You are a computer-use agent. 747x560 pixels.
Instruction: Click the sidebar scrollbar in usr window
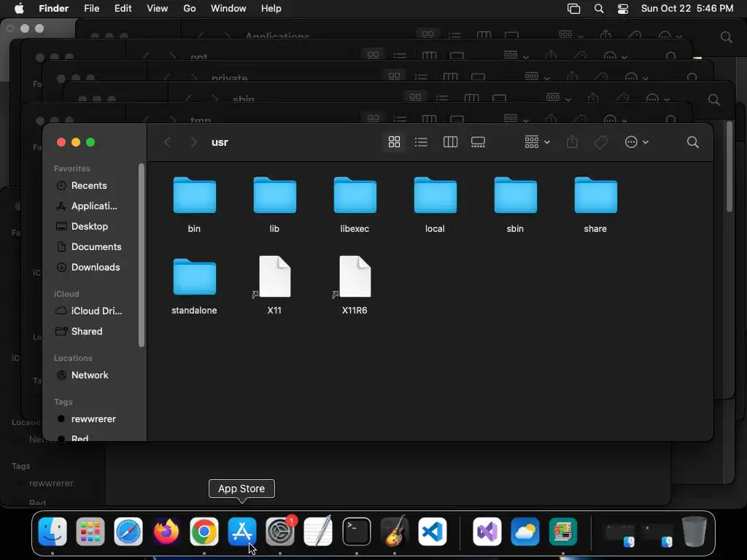coord(141,255)
